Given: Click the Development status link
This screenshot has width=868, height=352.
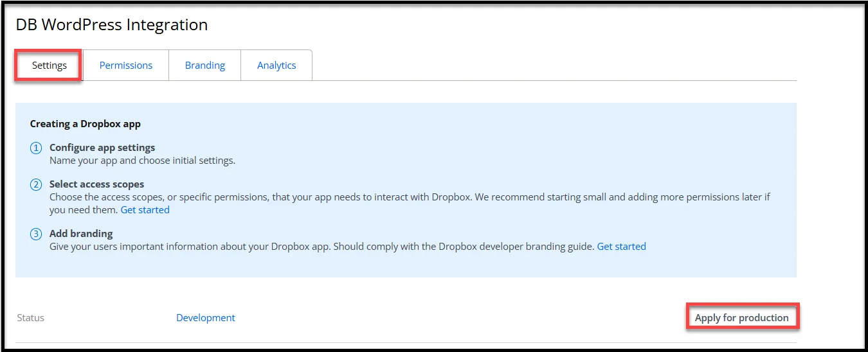Looking at the screenshot, I should pyautogui.click(x=206, y=318).
